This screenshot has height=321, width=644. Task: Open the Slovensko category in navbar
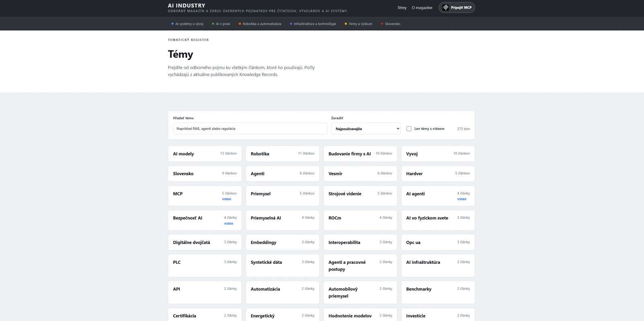(390, 24)
